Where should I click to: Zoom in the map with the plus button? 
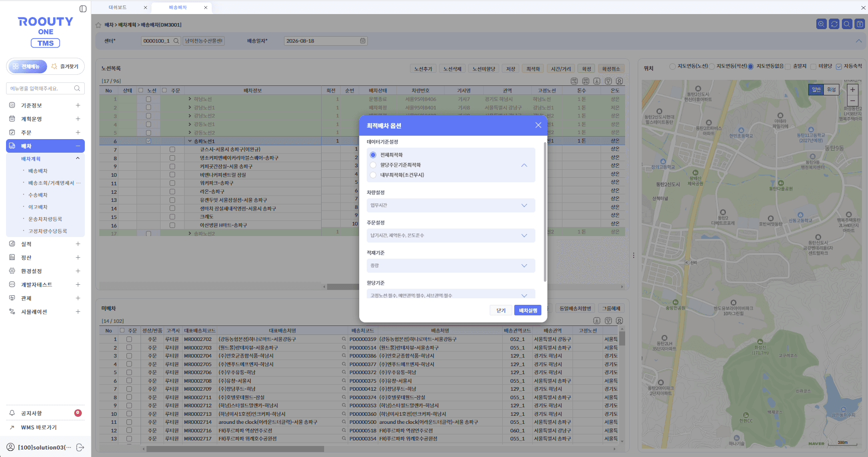(852, 89)
